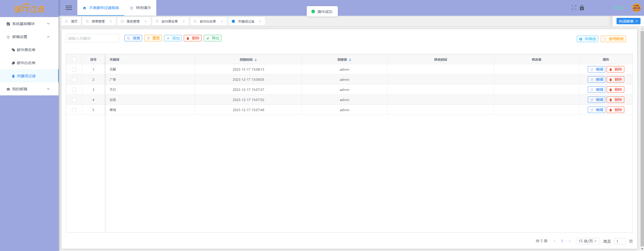Click the fullscreen expand icon
The image size is (644, 251).
click(574, 8)
